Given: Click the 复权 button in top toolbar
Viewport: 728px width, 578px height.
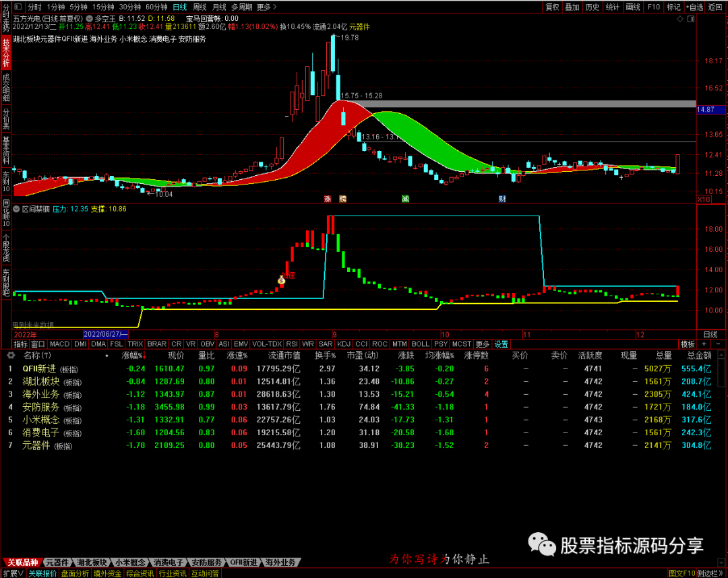Looking at the screenshot, I should point(552,7).
